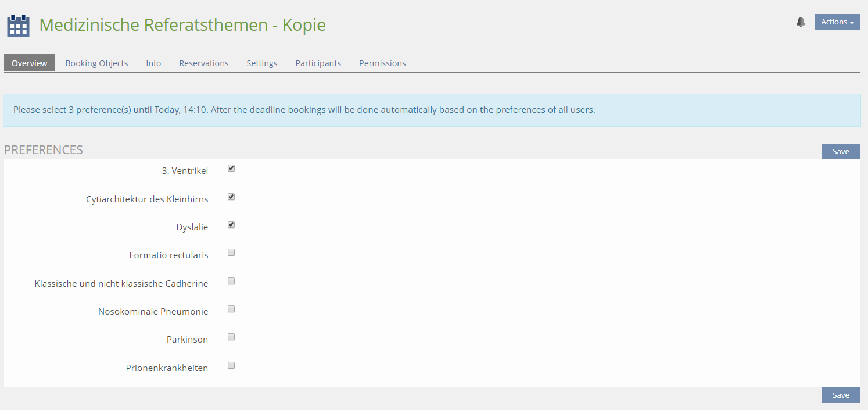The height and width of the screenshot is (410, 868).
Task: Open the Permissions tab
Action: click(382, 63)
